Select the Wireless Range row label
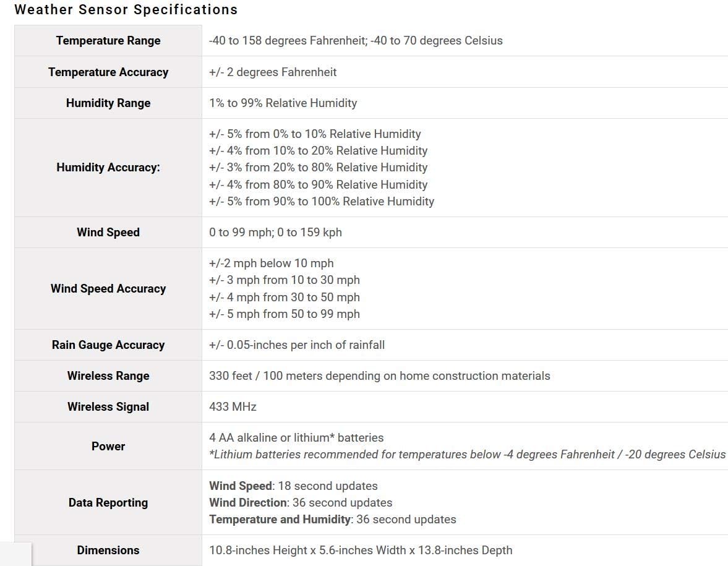The width and height of the screenshot is (728, 566). point(108,376)
